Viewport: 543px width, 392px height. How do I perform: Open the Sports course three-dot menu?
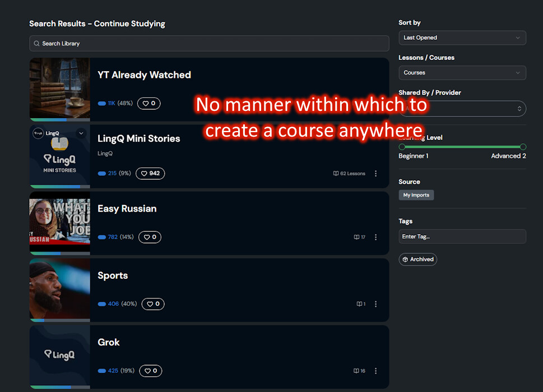[x=376, y=304]
